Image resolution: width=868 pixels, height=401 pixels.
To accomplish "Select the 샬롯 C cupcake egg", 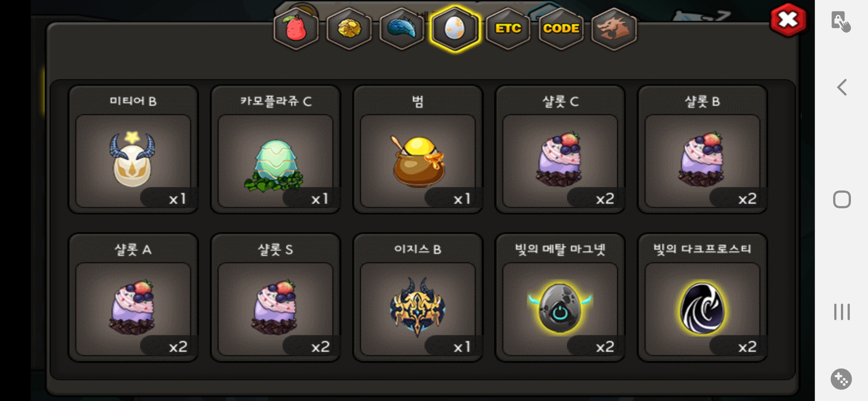I will point(560,150).
